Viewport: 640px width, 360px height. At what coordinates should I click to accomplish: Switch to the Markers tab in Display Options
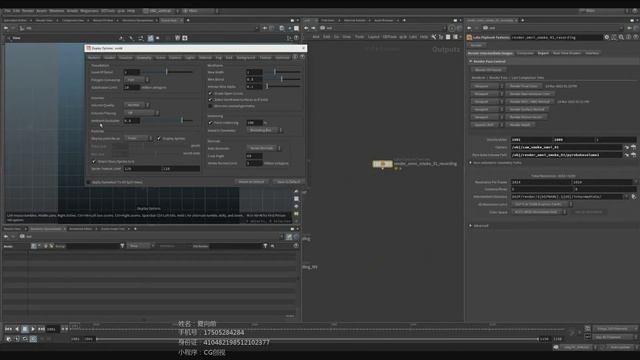(94, 58)
